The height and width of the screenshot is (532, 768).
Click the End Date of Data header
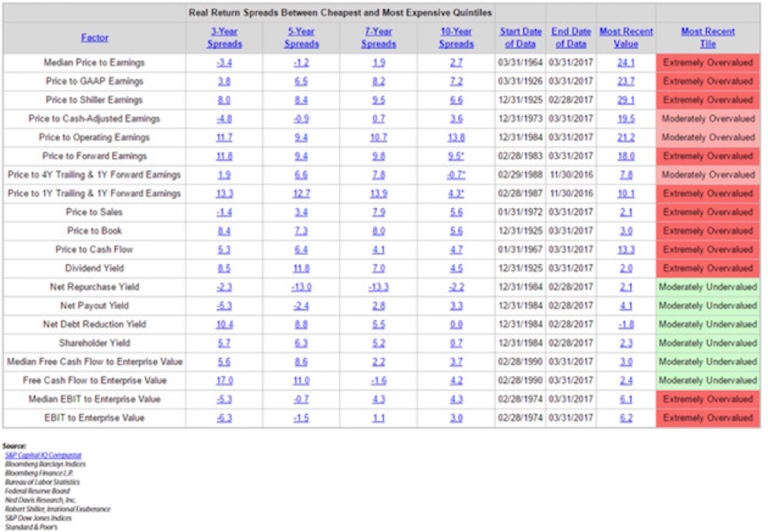pos(571,38)
